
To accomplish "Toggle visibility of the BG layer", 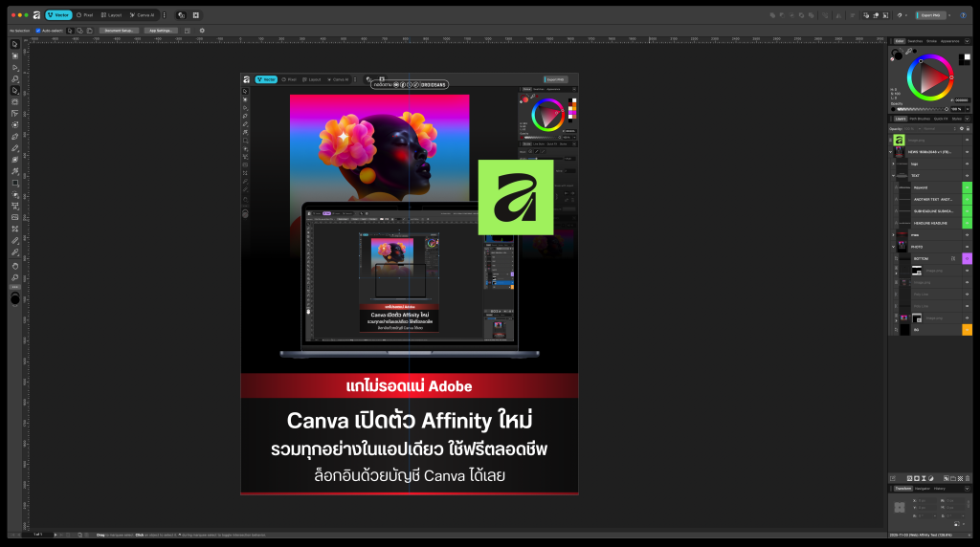I will point(967,330).
